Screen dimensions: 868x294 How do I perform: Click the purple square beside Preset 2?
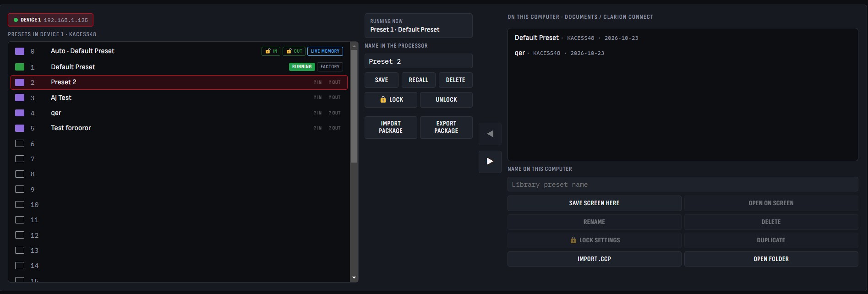[20, 82]
